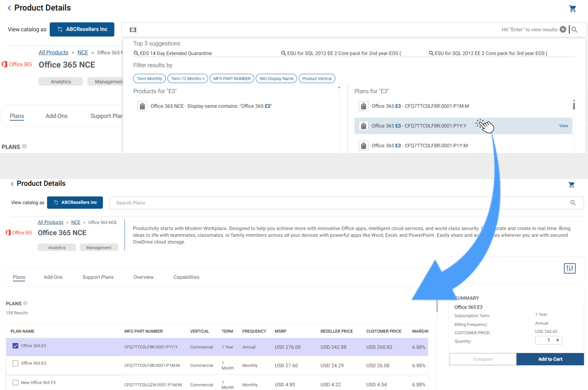The image size is (588, 390).
Task: Apply the Term 12 Months + filter chip
Action: coord(188,78)
